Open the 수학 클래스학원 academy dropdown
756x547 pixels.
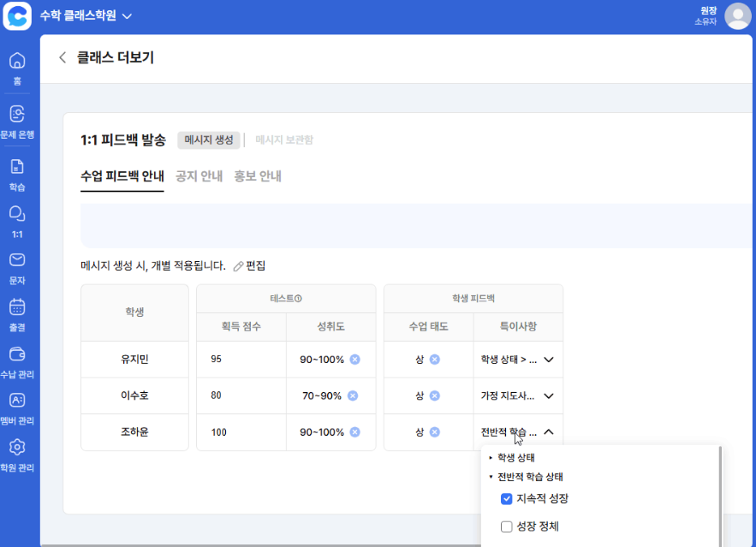86,16
